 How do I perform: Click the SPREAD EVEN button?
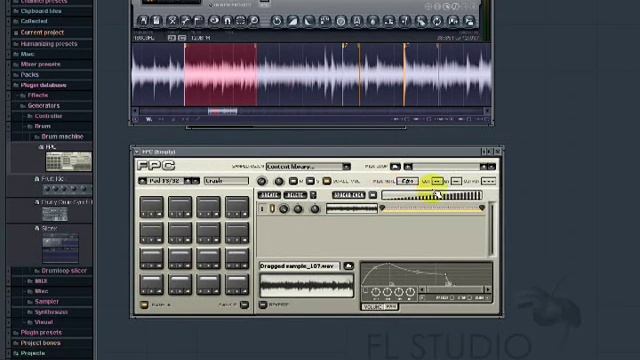point(349,195)
